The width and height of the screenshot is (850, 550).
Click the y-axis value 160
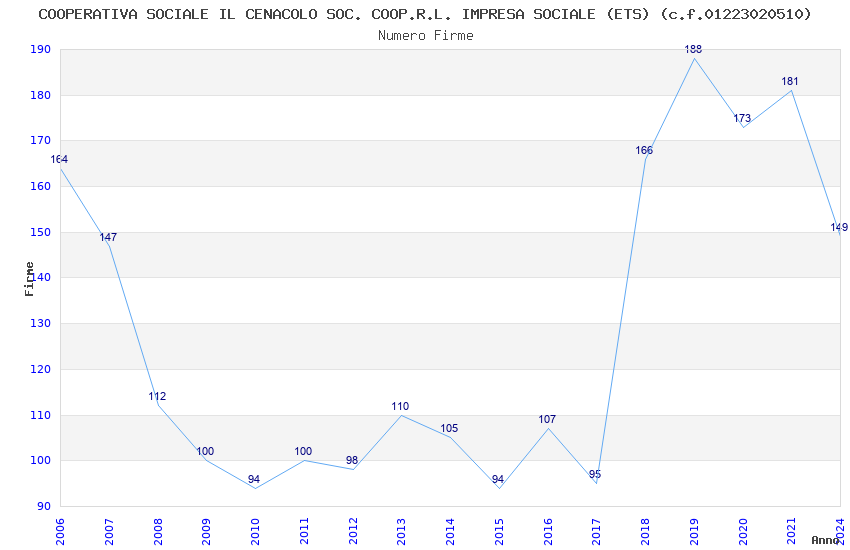point(40,186)
